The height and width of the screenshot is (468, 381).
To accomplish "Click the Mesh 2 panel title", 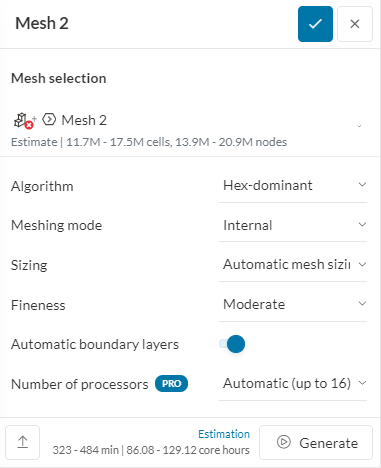I will (42, 23).
